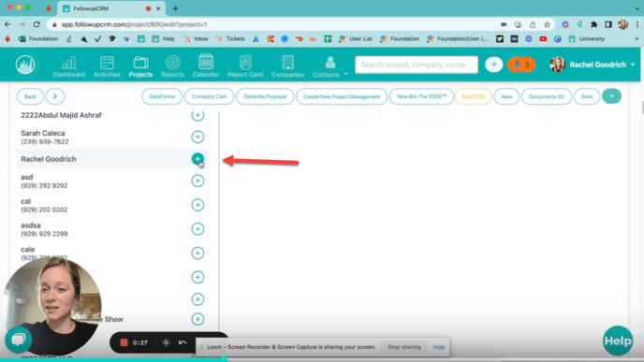This screenshot has width=644, height=362.
Task: Add contact cal with plus icon
Action: (198, 205)
